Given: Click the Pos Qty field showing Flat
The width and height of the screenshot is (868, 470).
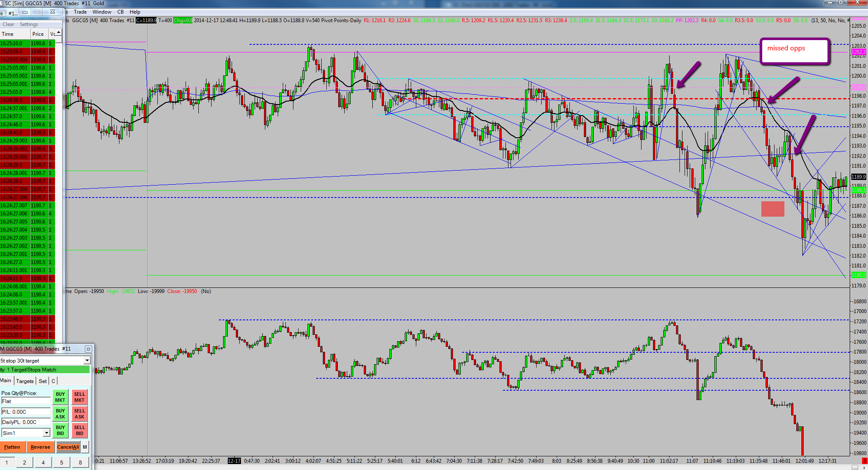Looking at the screenshot, I should 26,401.
